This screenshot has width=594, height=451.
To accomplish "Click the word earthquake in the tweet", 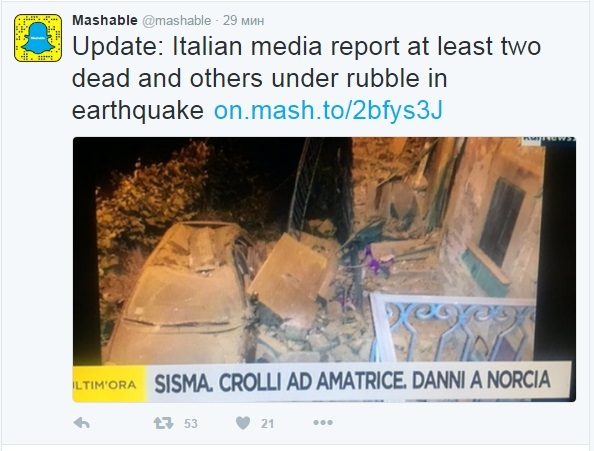I will coord(138,111).
